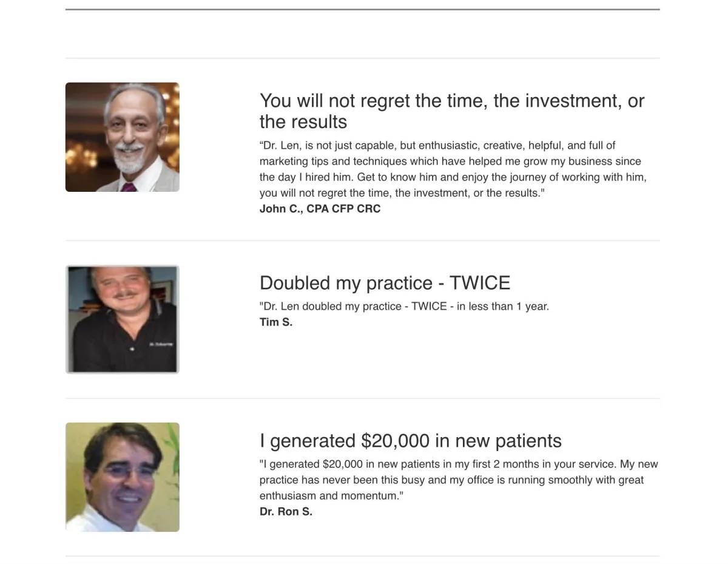The image size is (728, 564).
Task: Click divider between Tim S. and Dr. Ron S.
Action: click(362, 398)
